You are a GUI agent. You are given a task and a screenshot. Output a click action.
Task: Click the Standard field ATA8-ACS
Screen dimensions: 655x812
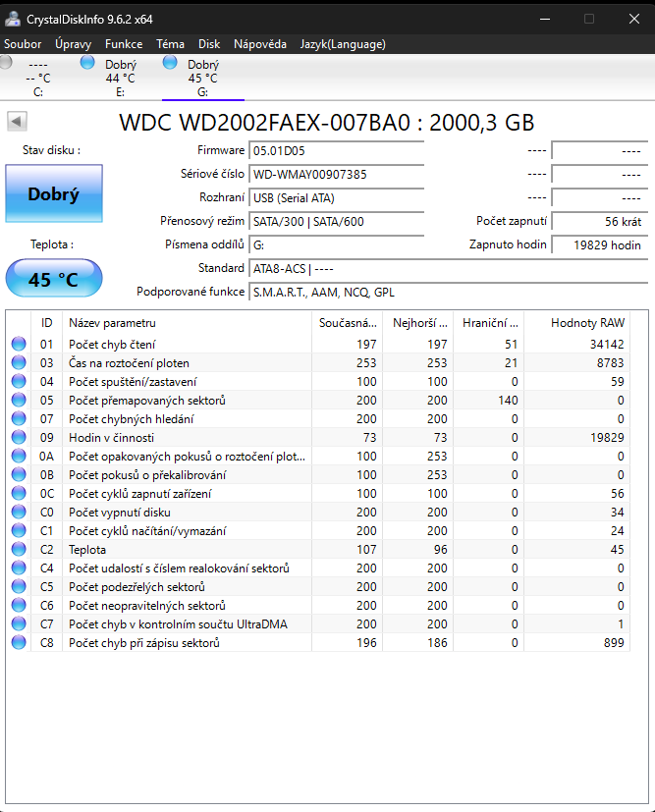point(449,269)
